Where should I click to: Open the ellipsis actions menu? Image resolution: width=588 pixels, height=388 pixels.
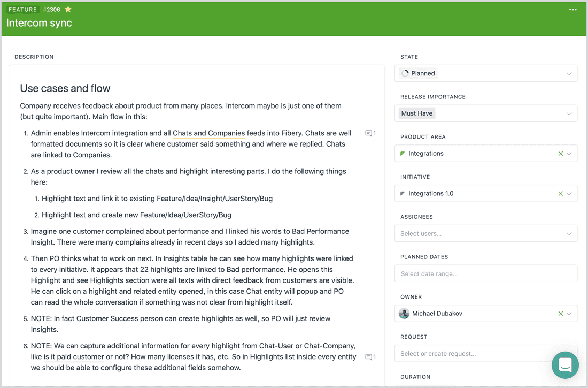click(572, 9)
